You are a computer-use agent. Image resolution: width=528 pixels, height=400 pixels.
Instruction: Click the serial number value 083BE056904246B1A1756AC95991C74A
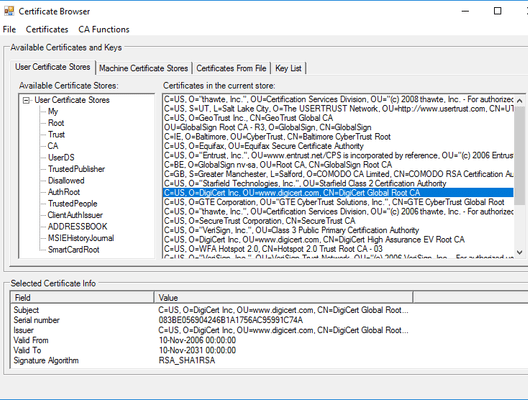click(231, 320)
